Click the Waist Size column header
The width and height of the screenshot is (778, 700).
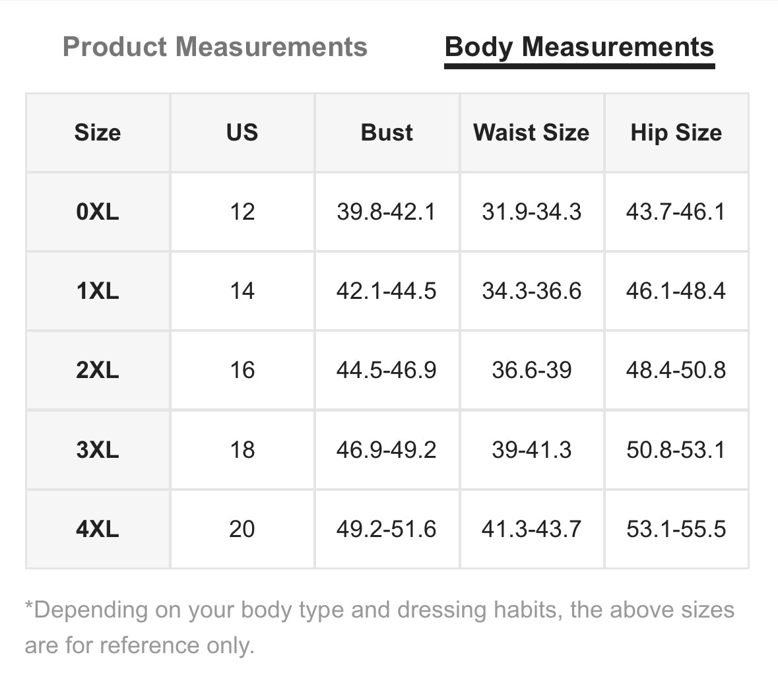(531, 133)
